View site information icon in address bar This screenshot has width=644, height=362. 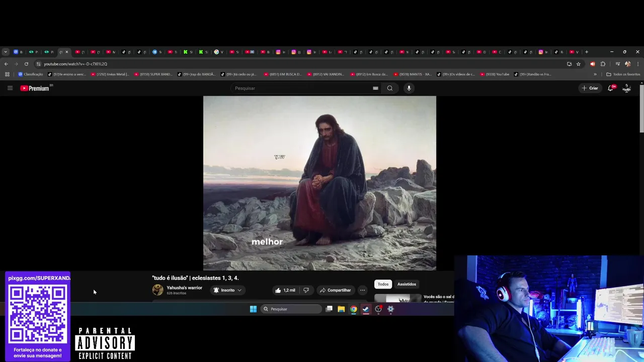38,64
